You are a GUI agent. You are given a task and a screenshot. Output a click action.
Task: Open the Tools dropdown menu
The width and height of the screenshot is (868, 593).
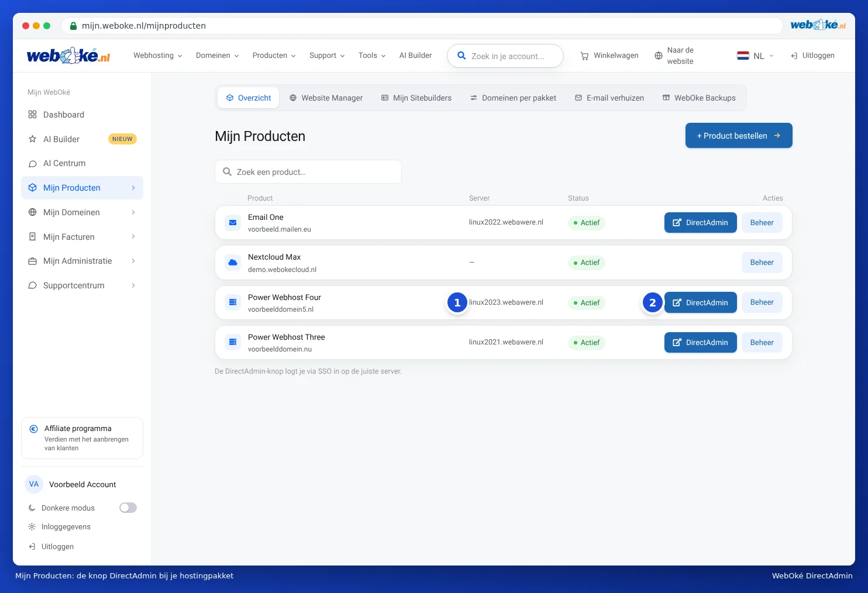(372, 56)
